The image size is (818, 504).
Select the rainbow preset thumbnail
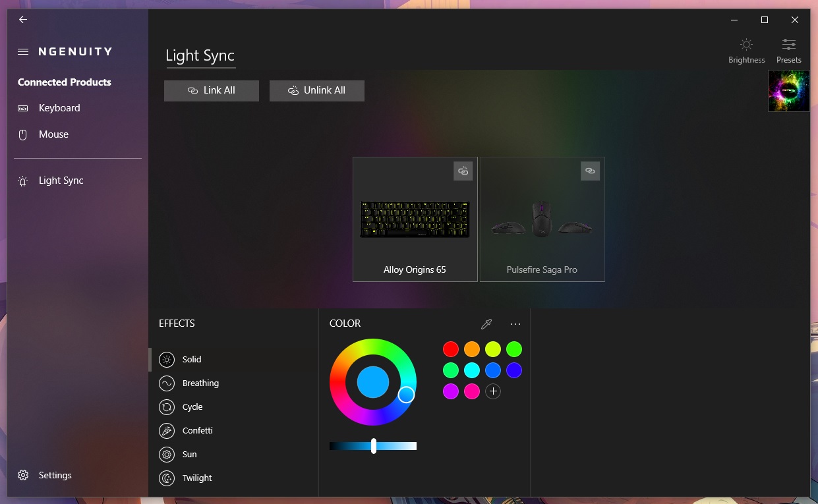click(788, 91)
